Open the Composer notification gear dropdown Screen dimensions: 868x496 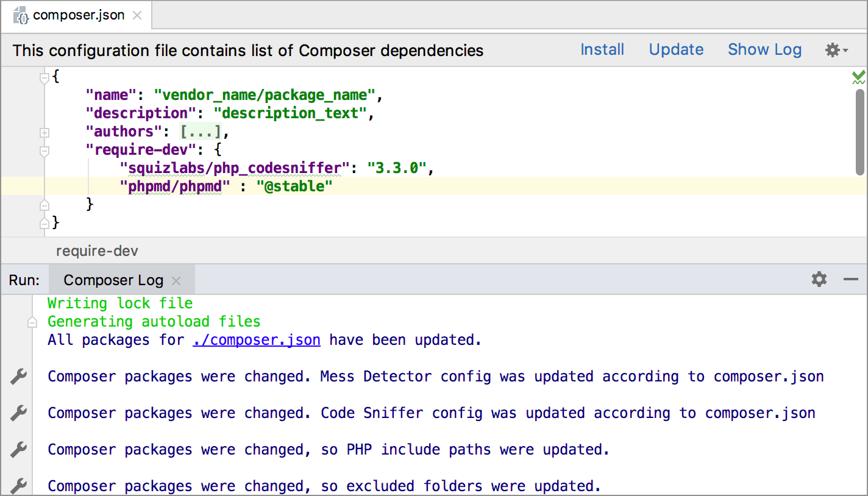pos(836,50)
